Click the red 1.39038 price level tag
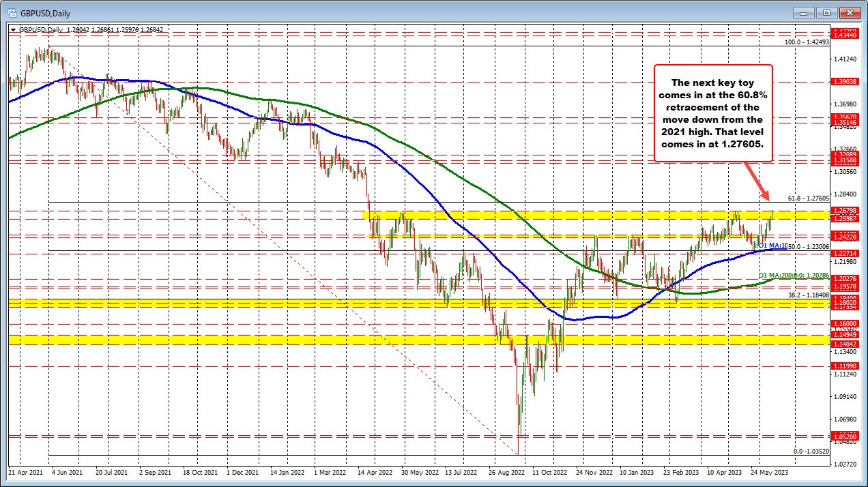Viewport: 868px width, 487px height. pyautogui.click(x=844, y=81)
